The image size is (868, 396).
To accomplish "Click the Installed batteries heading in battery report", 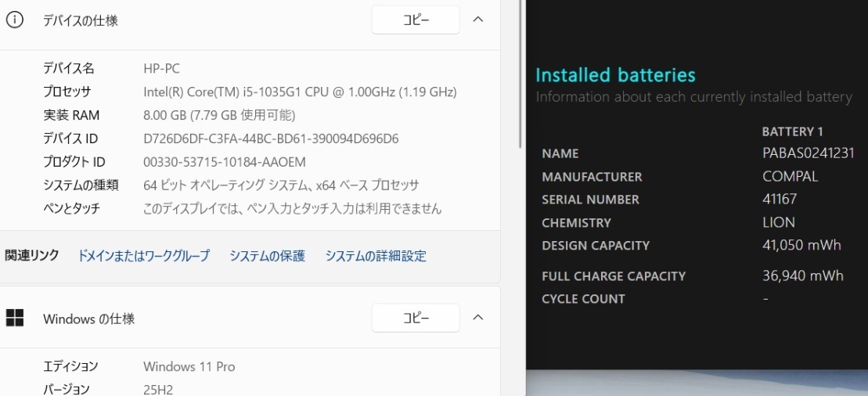I will click(x=615, y=75).
